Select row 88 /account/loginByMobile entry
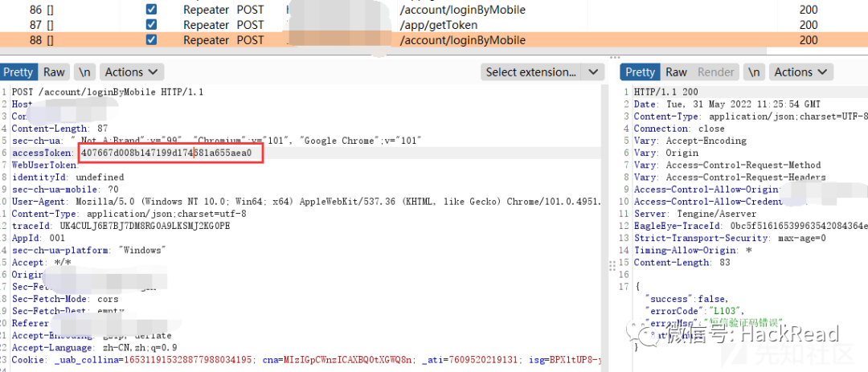The image size is (868, 372). point(462,40)
